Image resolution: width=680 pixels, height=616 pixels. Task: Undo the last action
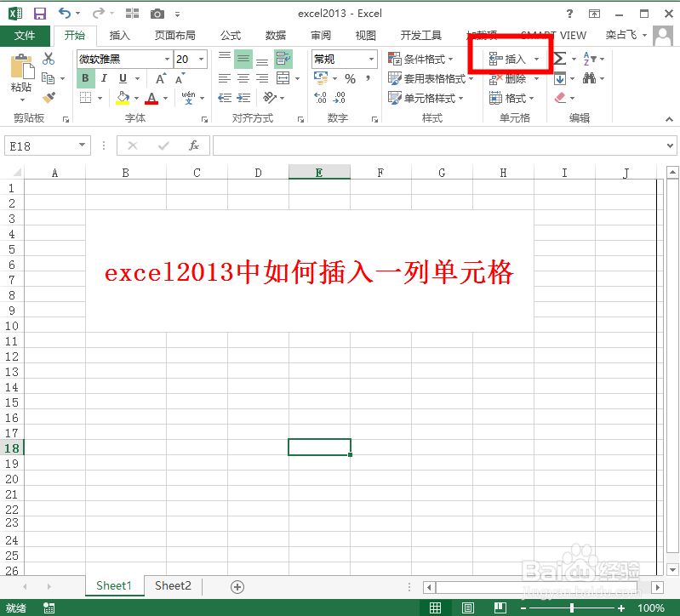65,14
